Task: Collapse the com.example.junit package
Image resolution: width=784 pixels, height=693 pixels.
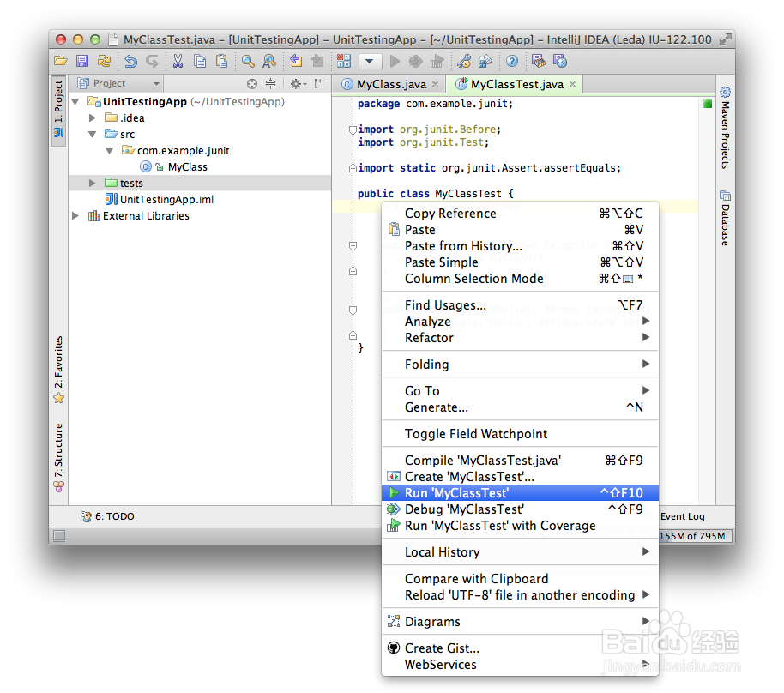Action: [x=110, y=150]
